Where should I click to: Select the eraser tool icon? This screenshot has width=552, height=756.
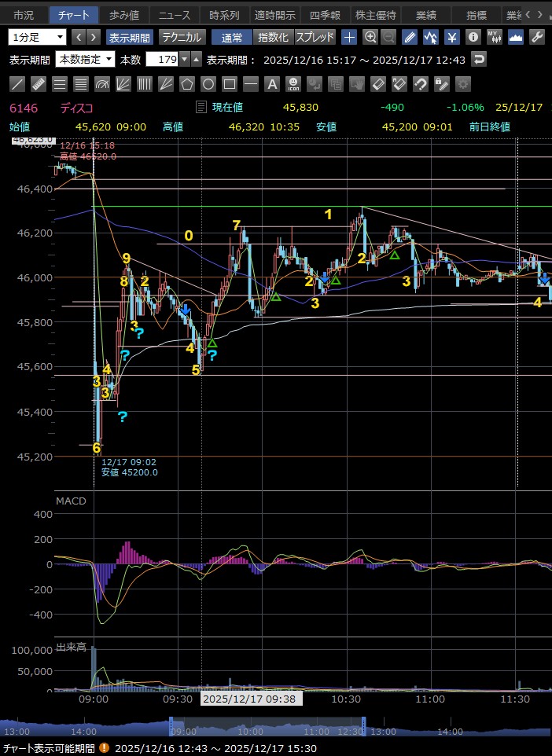tap(377, 83)
